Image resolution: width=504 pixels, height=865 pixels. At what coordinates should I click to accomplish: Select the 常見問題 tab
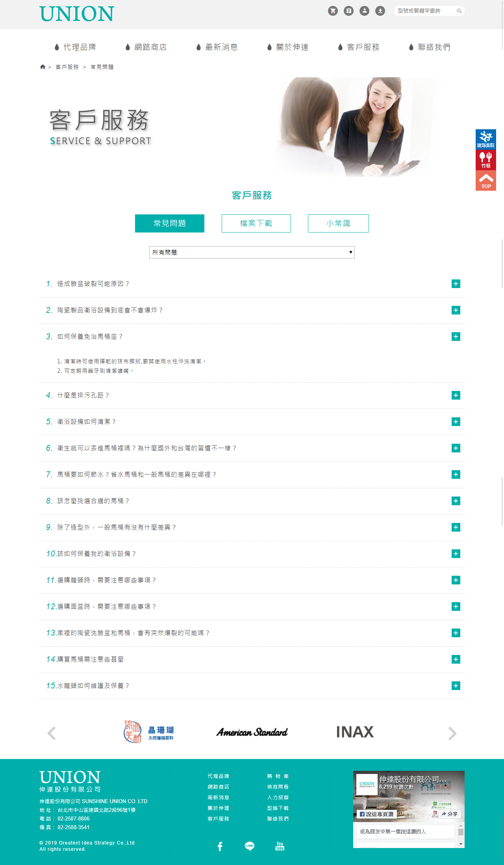tap(170, 223)
